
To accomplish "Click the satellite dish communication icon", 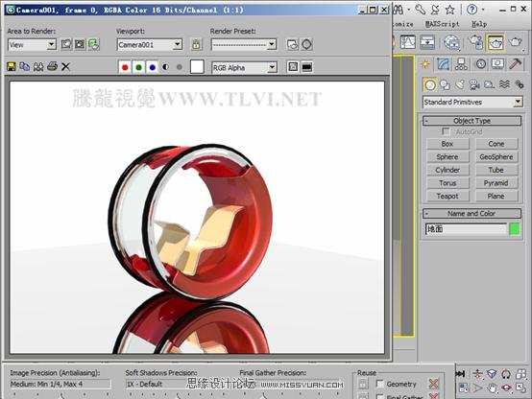I will 435,10.
